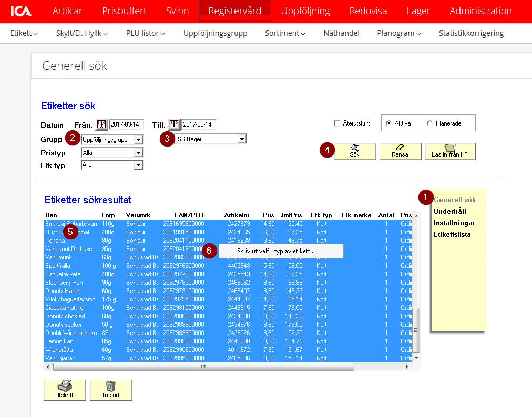Toggle the Återutskrift checkbox
532x417 pixels.
pos(337,123)
